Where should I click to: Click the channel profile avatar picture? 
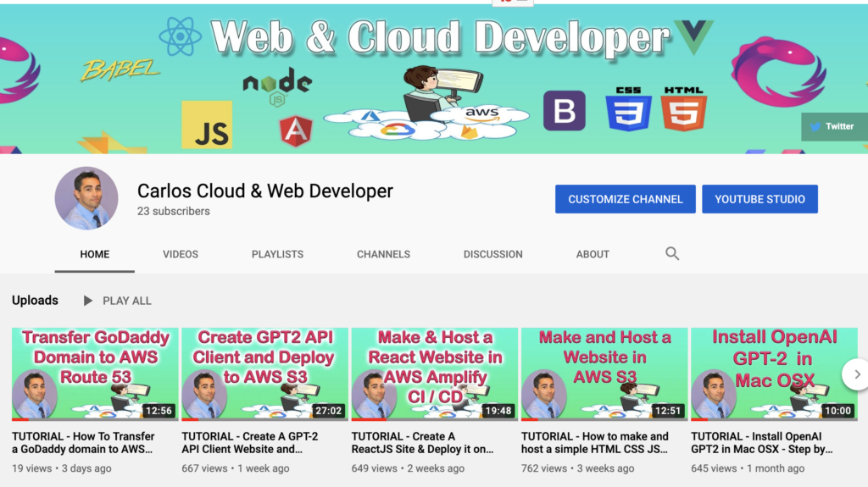coord(86,198)
